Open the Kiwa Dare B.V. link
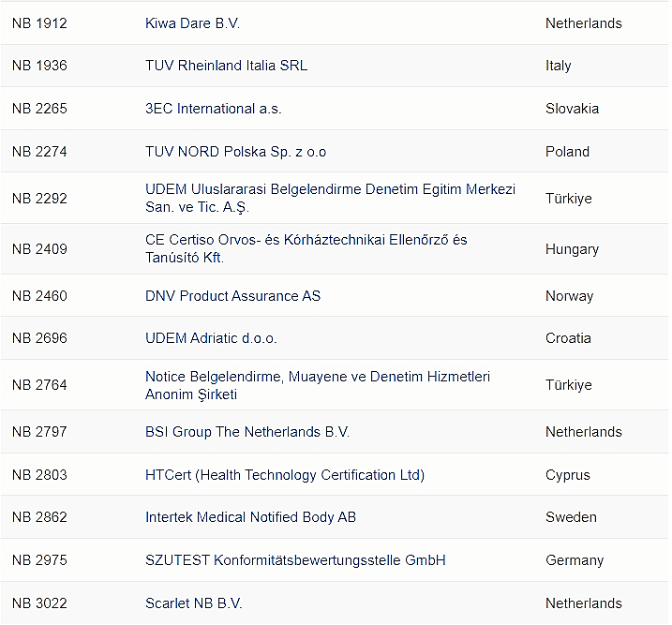The height and width of the screenshot is (625, 672). [192, 23]
